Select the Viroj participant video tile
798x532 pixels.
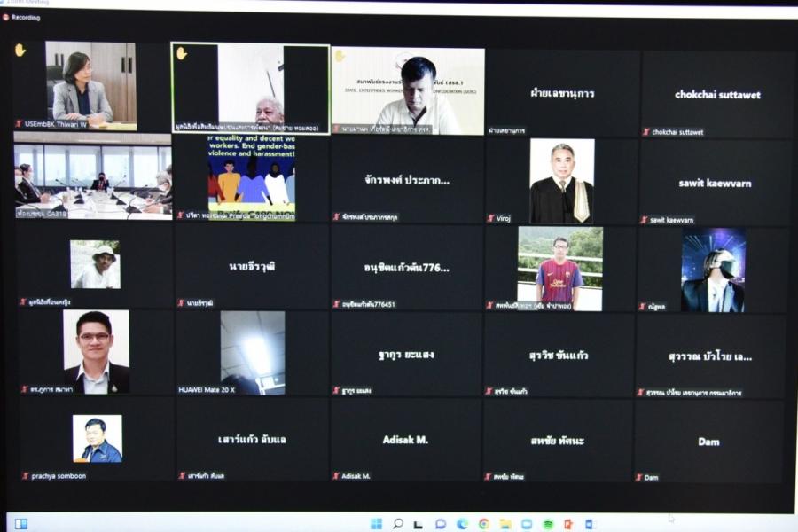pyautogui.click(x=561, y=181)
